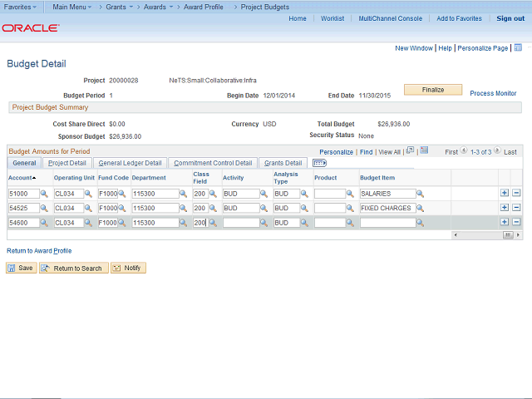Click the Product field in the SALARIES row
Image resolution: width=532 pixels, height=399 pixels.
329,194
